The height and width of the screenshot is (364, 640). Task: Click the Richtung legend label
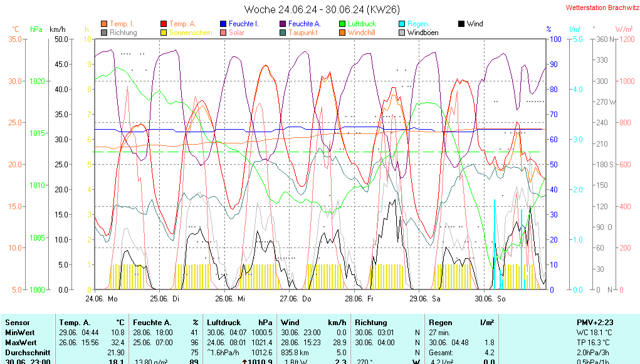coord(123,33)
